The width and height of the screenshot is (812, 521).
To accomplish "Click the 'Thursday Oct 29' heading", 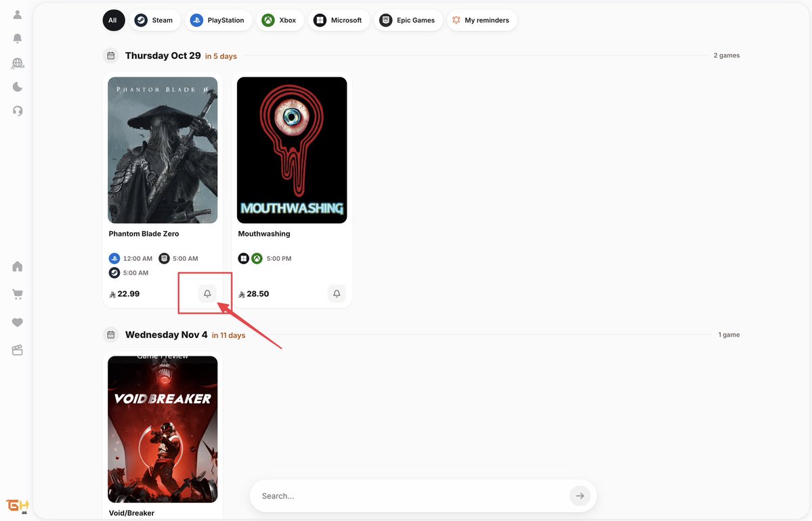I will tap(163, 56).
